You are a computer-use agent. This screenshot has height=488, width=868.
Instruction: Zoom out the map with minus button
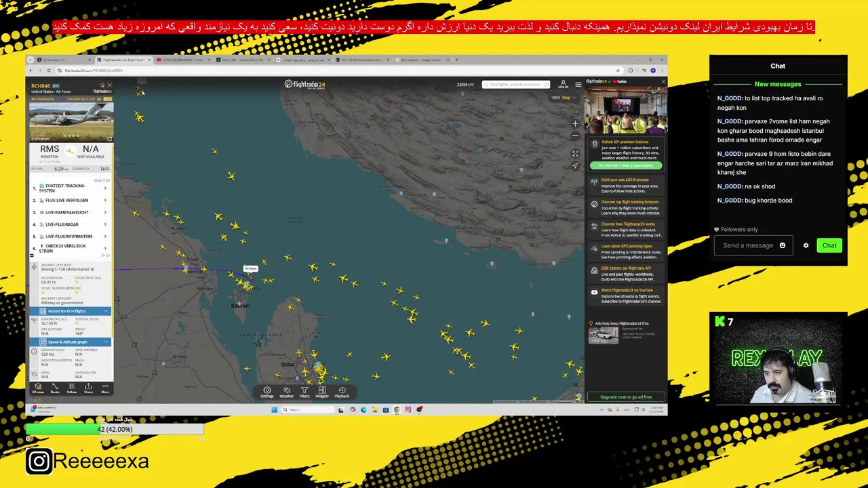pos(576,135)
